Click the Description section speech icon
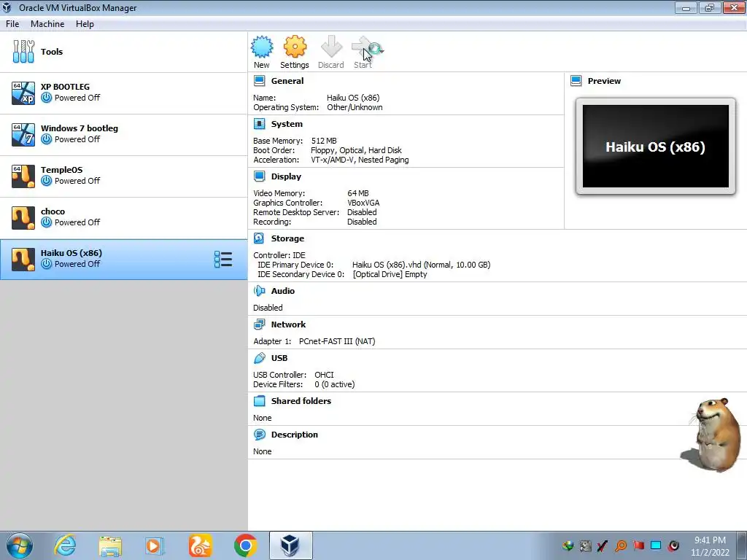The width and height of the screenshot is (747, 560). click(259, 435)
